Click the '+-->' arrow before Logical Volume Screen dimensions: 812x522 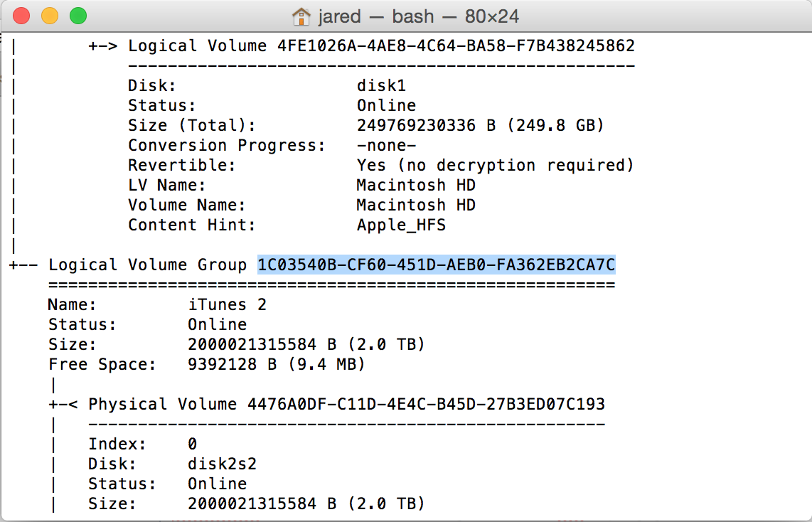click(103, 46)
